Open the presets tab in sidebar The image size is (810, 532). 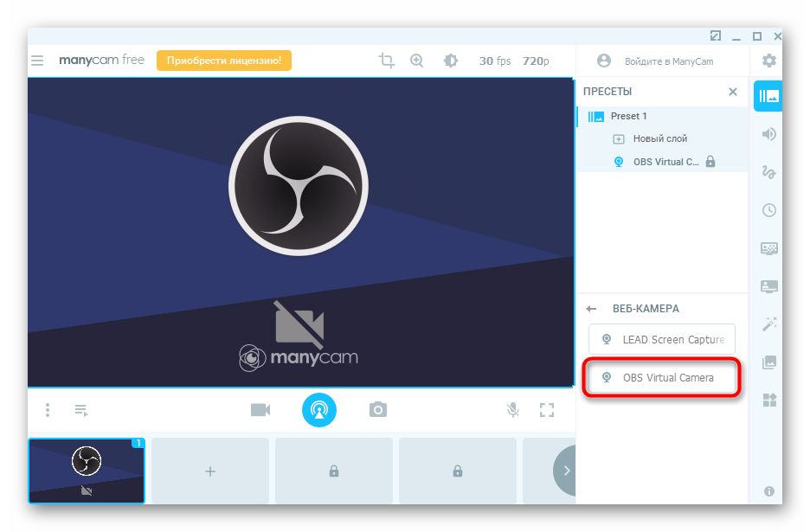point(768,96)
